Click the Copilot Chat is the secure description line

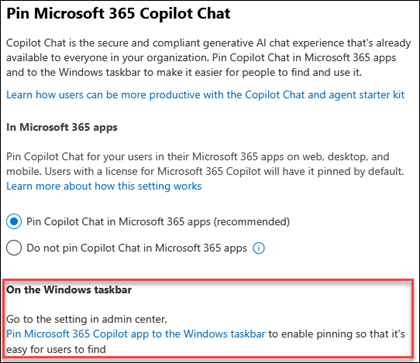pyautogui.click(x=209, y=43)
